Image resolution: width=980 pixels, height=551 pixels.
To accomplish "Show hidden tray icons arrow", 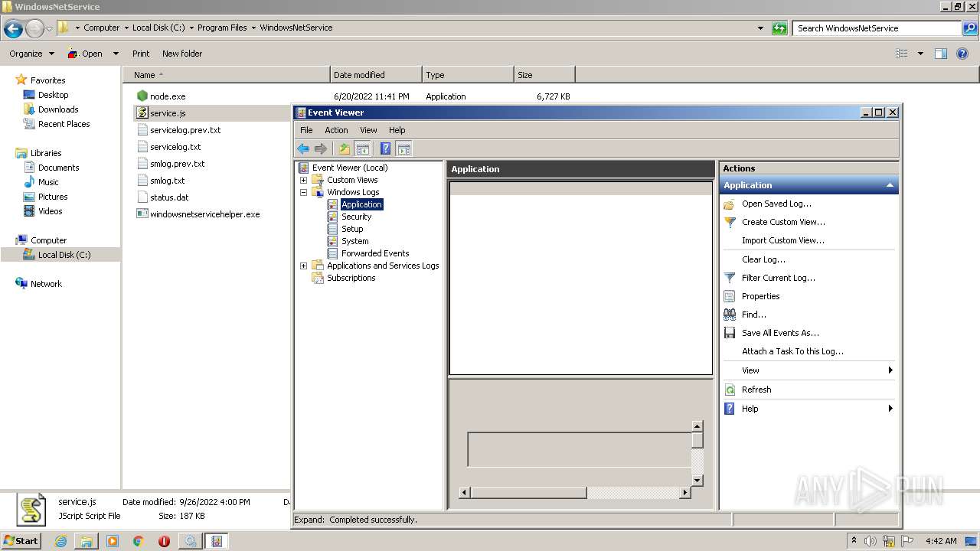I will (854, 541).
